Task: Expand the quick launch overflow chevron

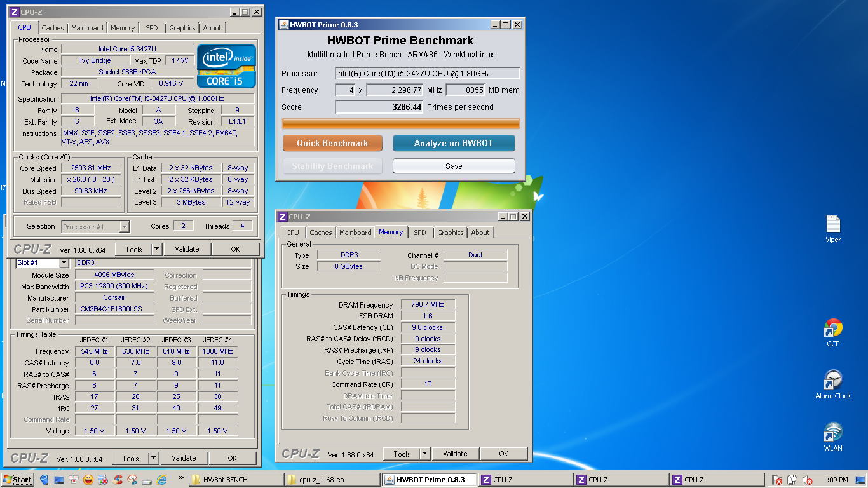Action: pyautogui.click(x=180, y=478)
